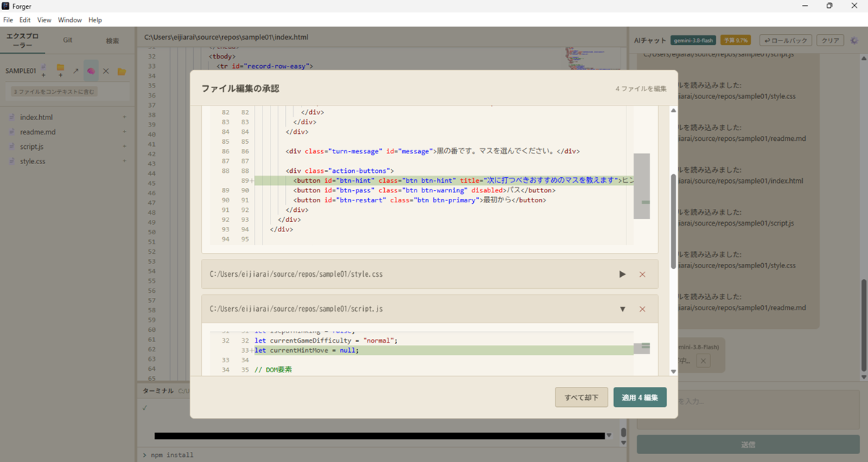Click the 予算 9.7% budget badge

pos(736,40)
